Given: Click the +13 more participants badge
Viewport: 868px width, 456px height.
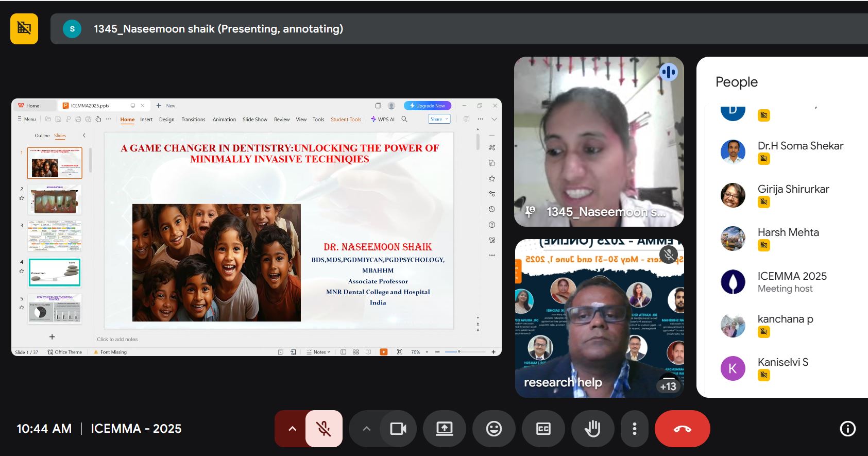Looking at the screenshot, I should click(x=668, y=386).
